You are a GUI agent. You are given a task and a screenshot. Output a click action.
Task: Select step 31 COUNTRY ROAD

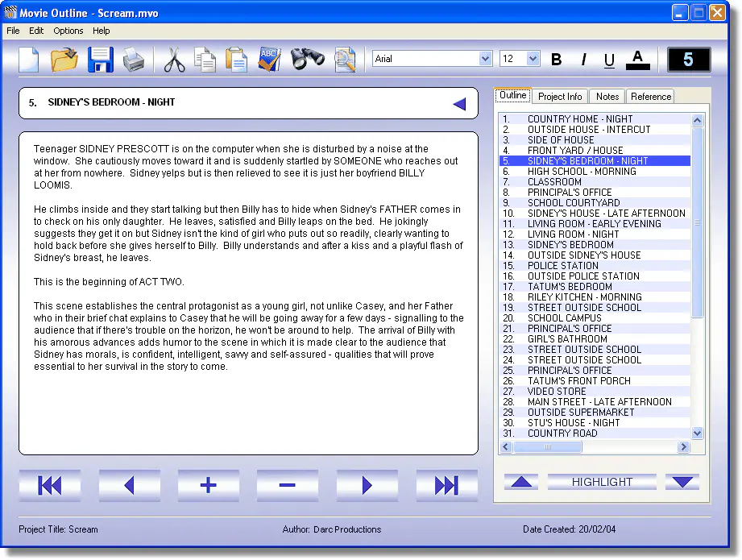point(595,433)
